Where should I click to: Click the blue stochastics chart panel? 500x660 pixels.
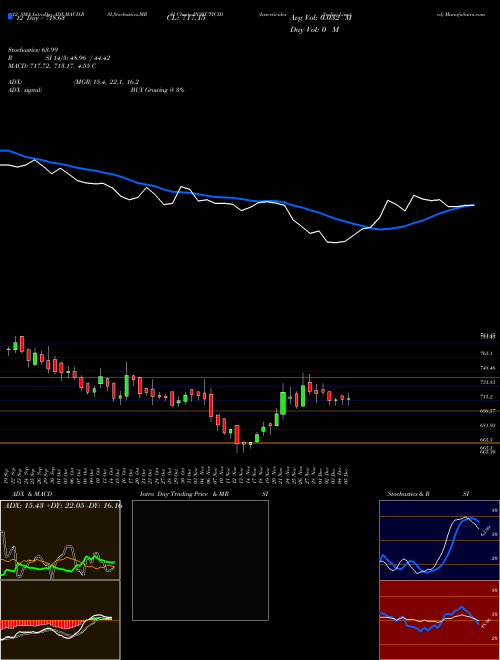pyautogui.click(x=439, y=540)
